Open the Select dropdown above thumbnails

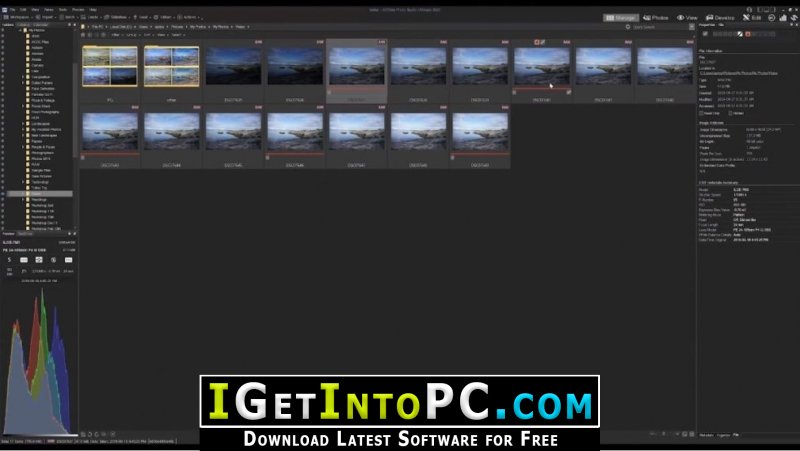click(178, 35)
